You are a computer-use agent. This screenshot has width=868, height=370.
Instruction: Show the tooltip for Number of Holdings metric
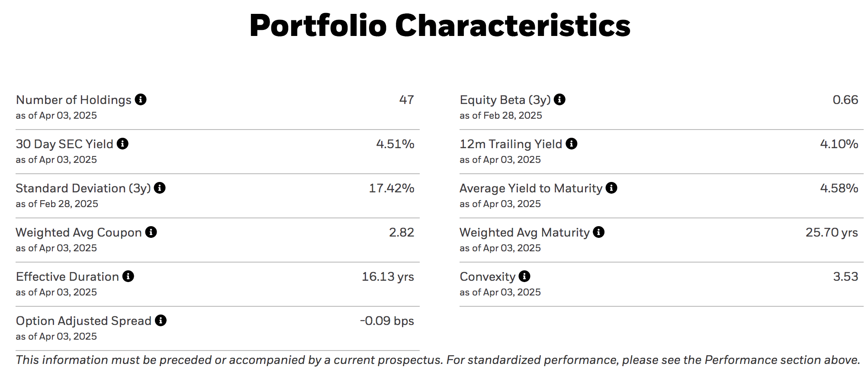point(141,100)
